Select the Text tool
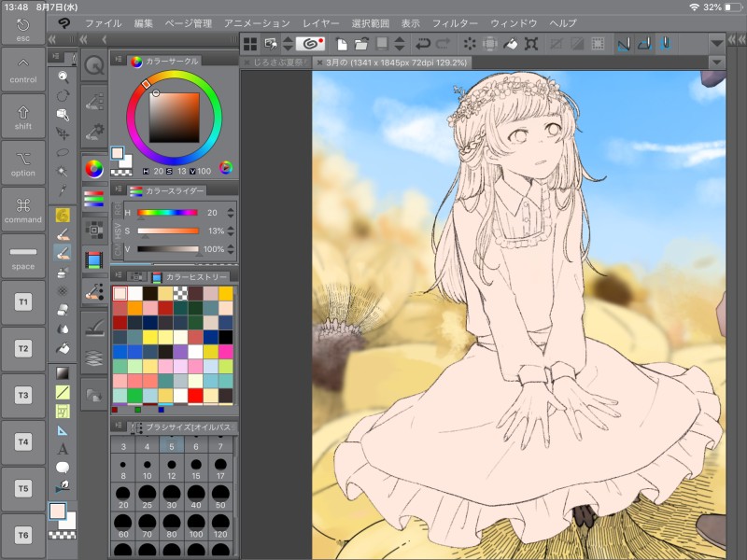This screenshot has height=560, width=747. point(63,448)
